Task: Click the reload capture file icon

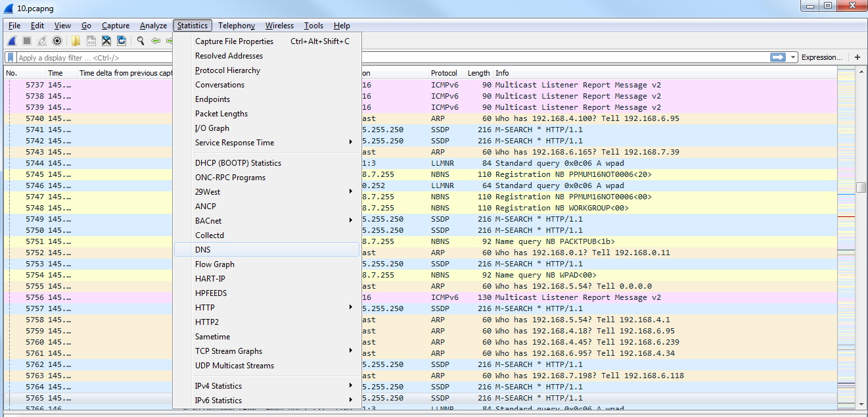Action: click(122, 41)
